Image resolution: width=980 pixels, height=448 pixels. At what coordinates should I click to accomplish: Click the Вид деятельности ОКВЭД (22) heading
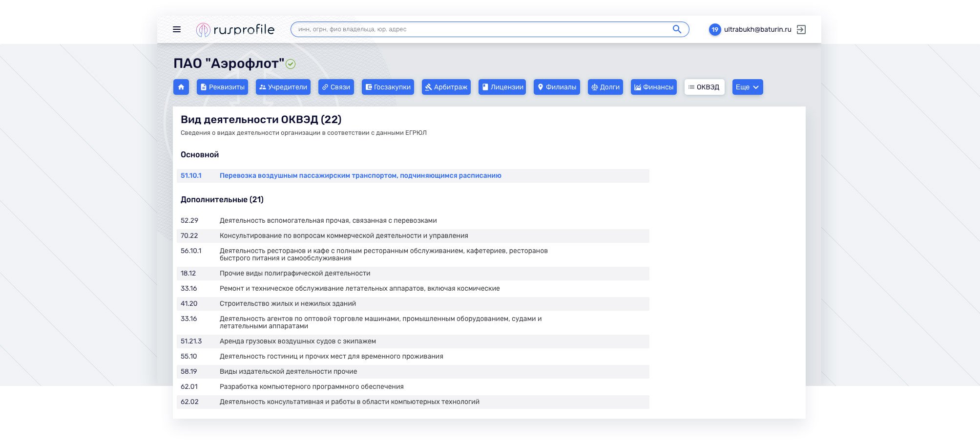point(261,119)
